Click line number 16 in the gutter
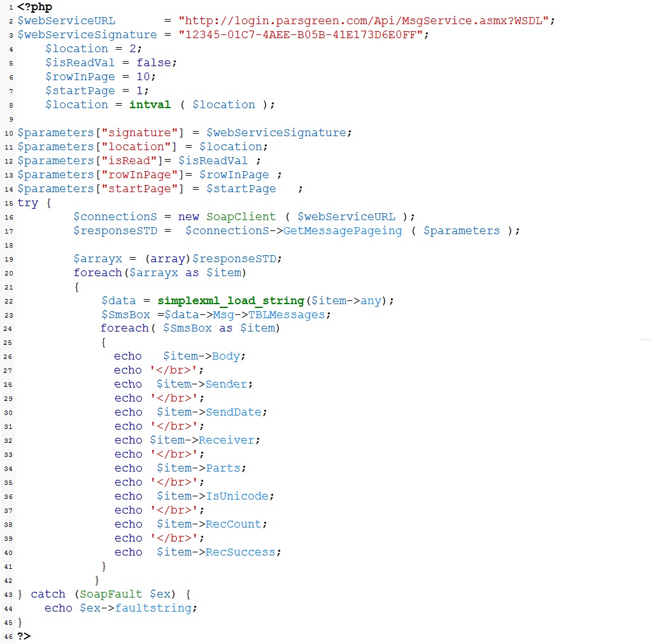 pyautogui.click(x=8, y=218)
